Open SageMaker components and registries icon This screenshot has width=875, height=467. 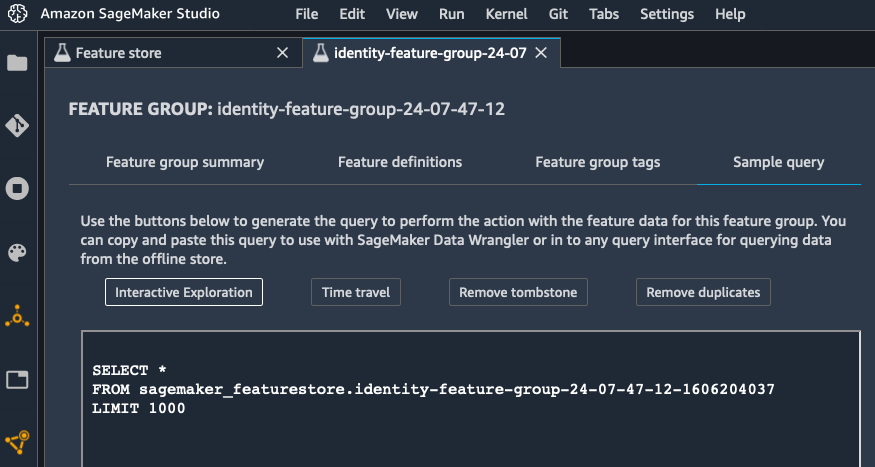[x=17, y=318]
